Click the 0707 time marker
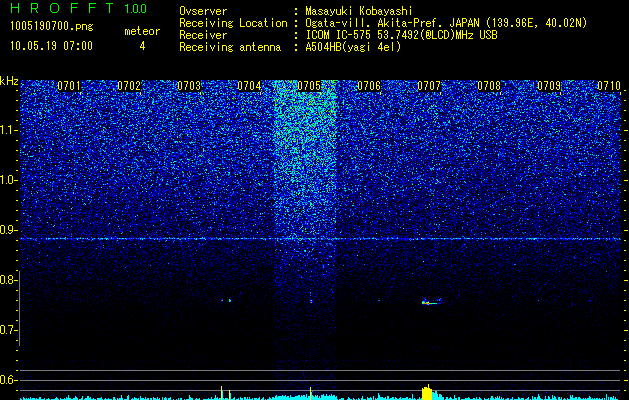The width and height of the screenshot is (629, 400). [x=429, y=86]
